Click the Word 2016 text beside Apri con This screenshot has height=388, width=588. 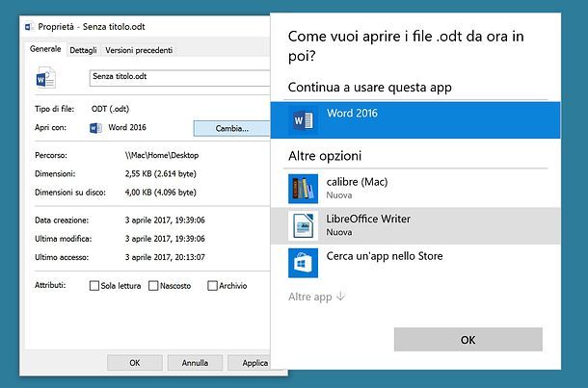127,127
